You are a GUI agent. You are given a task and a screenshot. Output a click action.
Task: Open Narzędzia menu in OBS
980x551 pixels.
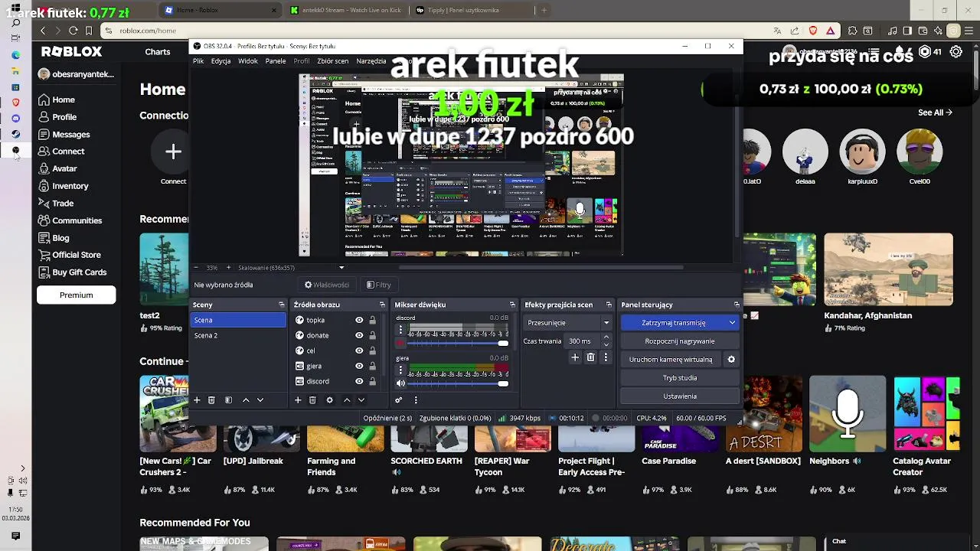point(371,61)
